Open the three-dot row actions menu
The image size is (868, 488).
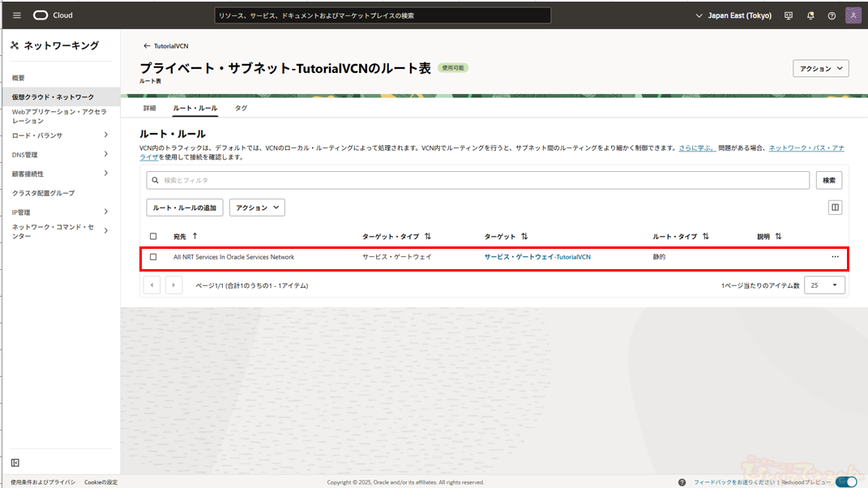[835, 257]
